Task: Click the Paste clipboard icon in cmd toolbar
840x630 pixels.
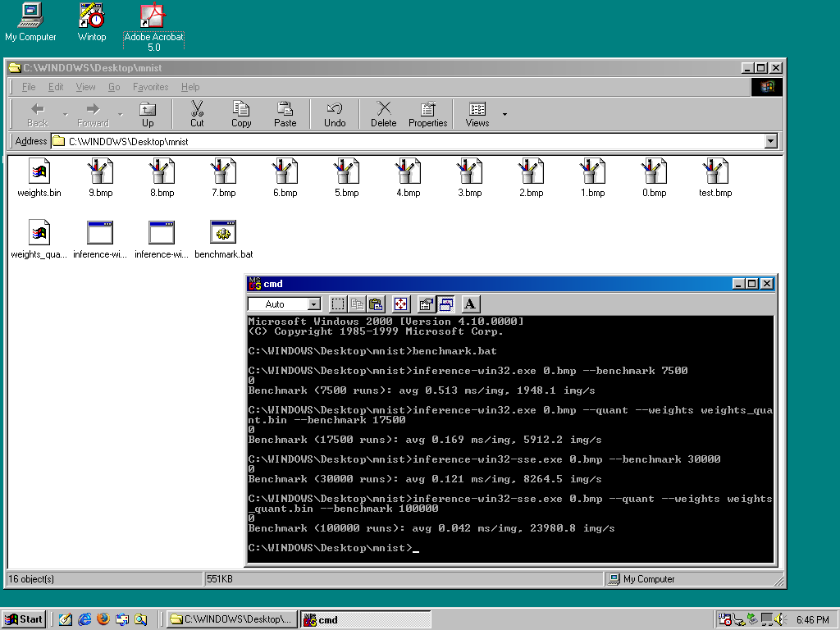Action: [376, 304]
